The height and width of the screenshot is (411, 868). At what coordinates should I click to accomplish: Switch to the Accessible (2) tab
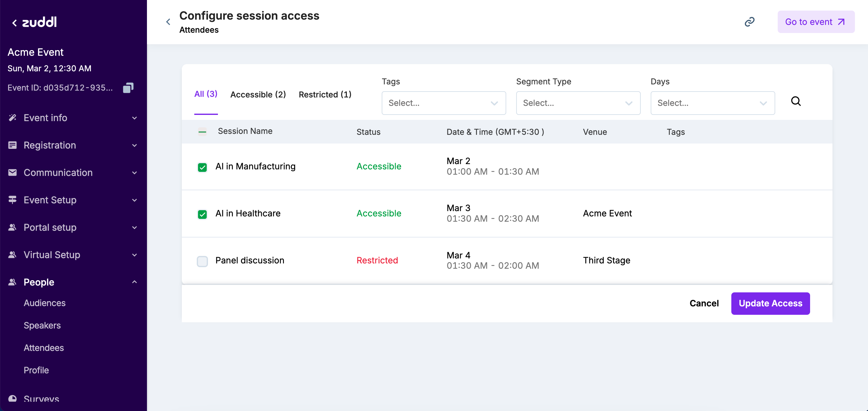[258, 94]
